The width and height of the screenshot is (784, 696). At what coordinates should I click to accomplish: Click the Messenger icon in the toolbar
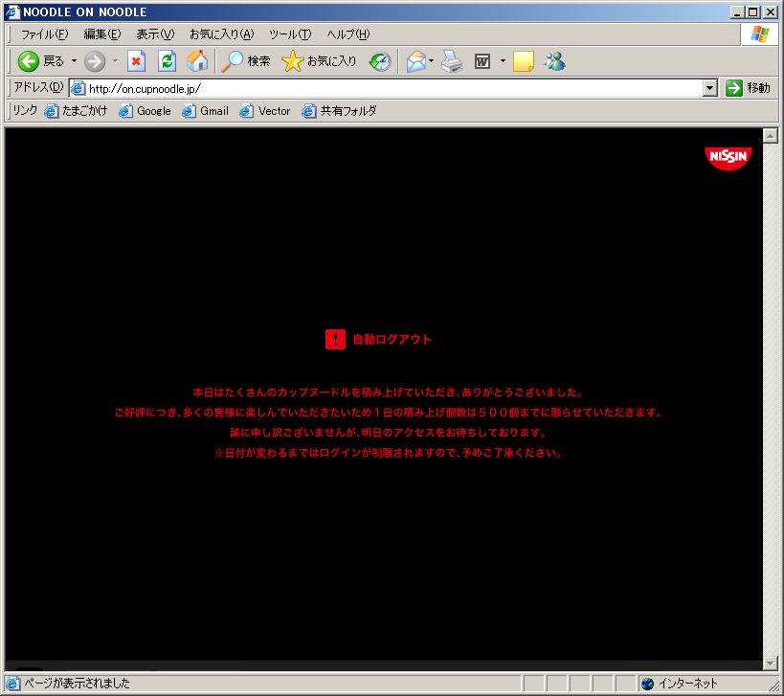point(555,61)
